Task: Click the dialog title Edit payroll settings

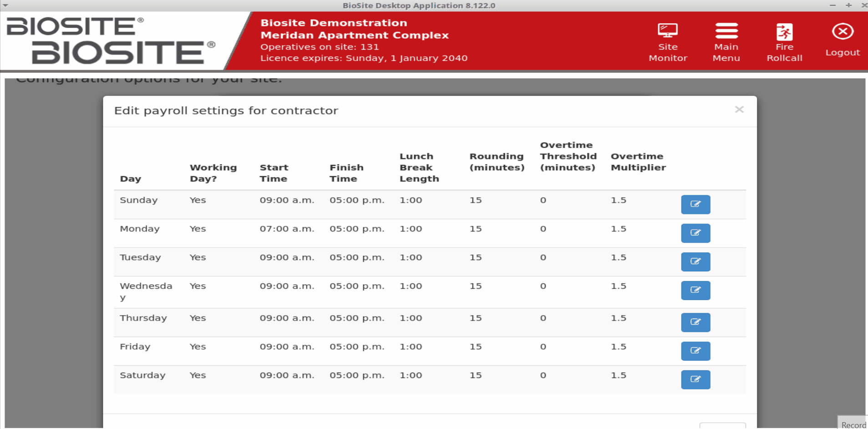Action: [226, 111]
